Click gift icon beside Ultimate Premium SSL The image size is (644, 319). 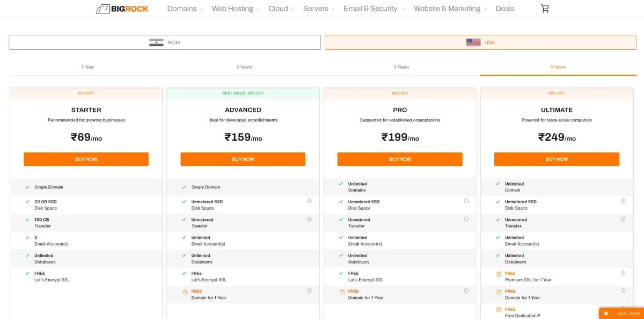click(499, 274)
